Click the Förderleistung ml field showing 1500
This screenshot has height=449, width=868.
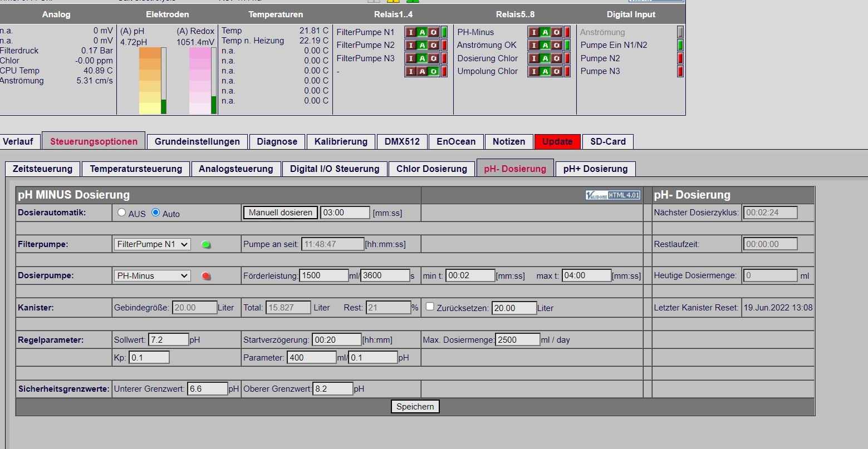(x=325, y=275)
